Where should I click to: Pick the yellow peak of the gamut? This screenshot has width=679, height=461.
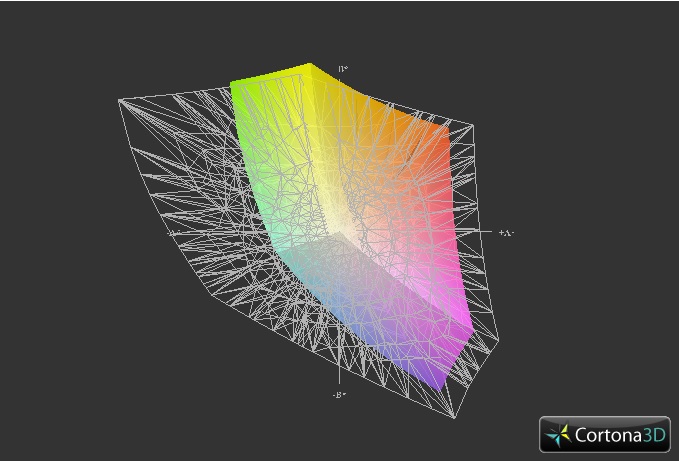coord(309,66)
